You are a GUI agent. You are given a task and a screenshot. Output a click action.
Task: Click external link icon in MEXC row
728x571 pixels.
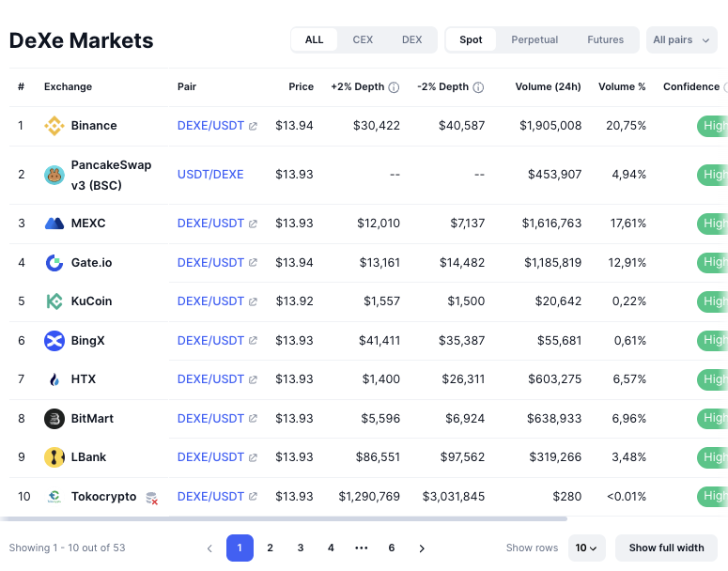[x=253, y=224]
